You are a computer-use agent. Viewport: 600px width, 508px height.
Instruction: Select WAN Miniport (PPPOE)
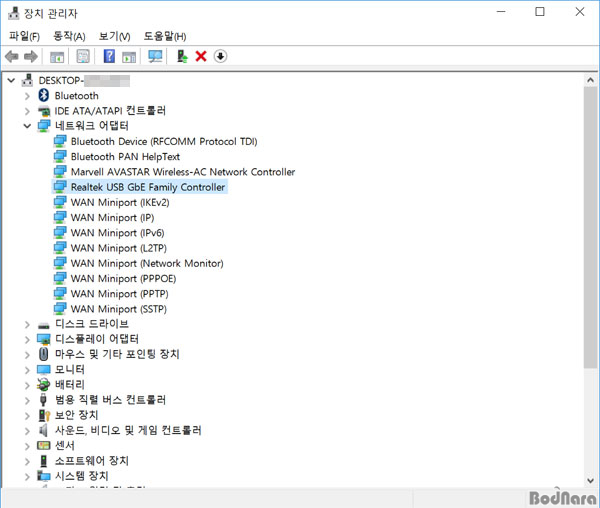[123, 278]
